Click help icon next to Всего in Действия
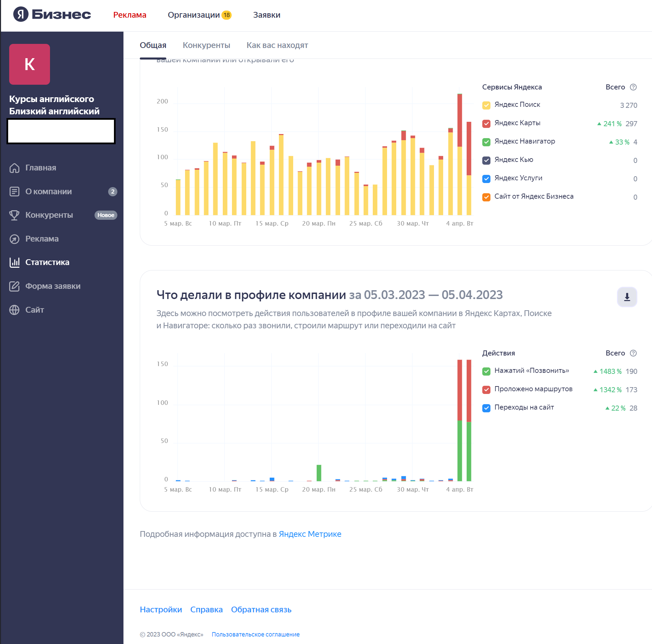Screen dimensions: 652x644 (x=633, y=353)
